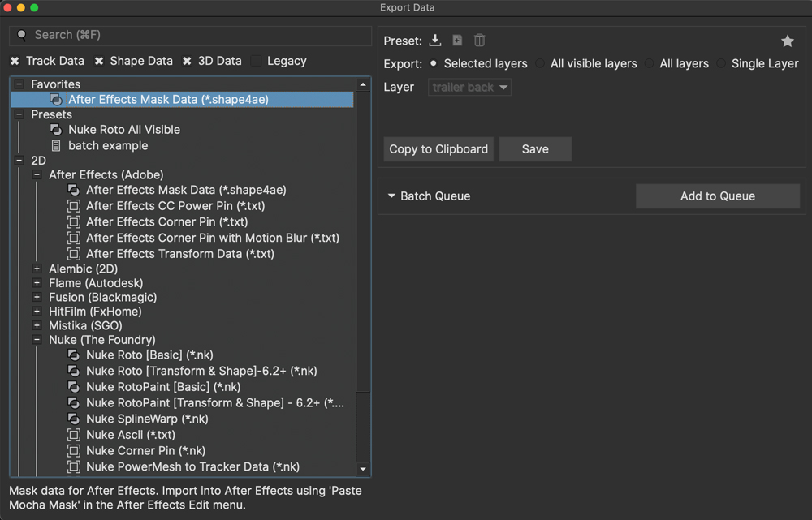Click icon beside After Effects CC Power Pin

(74, 206)
